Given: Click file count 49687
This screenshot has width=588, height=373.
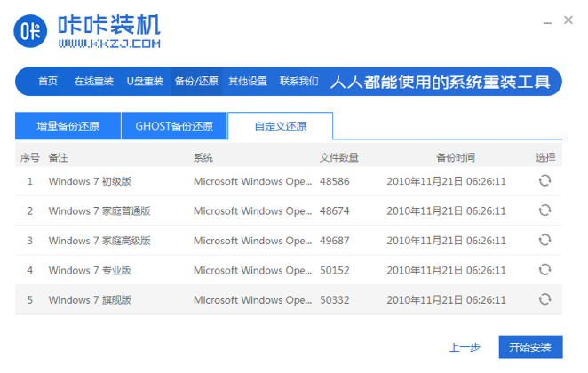Looking at the screenshot, I should coord(335,241).
